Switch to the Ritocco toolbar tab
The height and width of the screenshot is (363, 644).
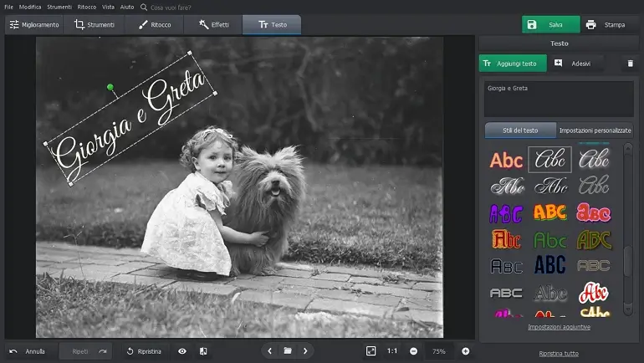pos(155,24)
